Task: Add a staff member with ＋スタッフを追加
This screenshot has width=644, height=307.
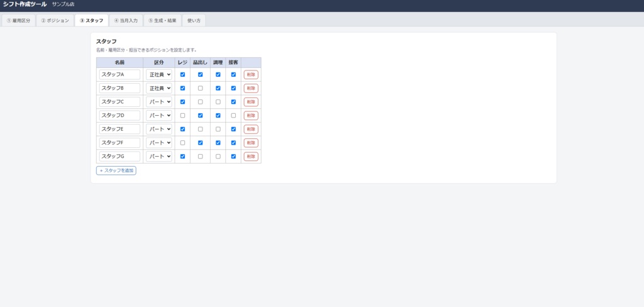Action: click(116, 170)
